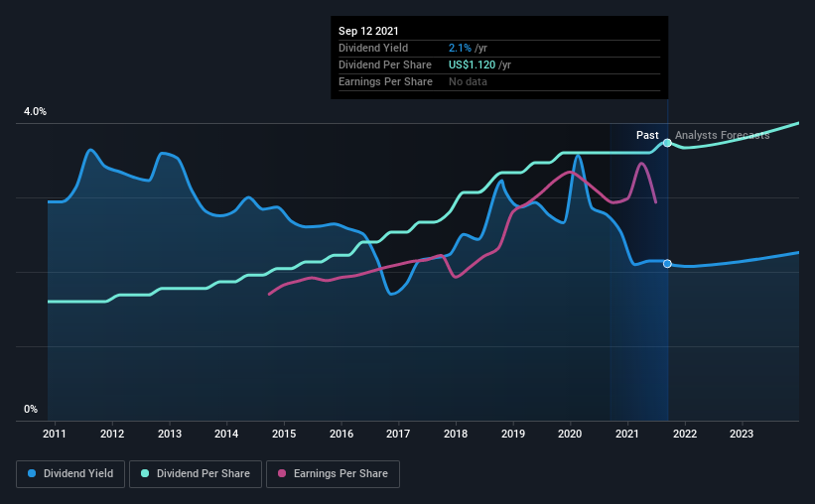Viewport: 815px width, 504px height.
Task: Click the 2015 x-axis label
Action: (284, 434)
